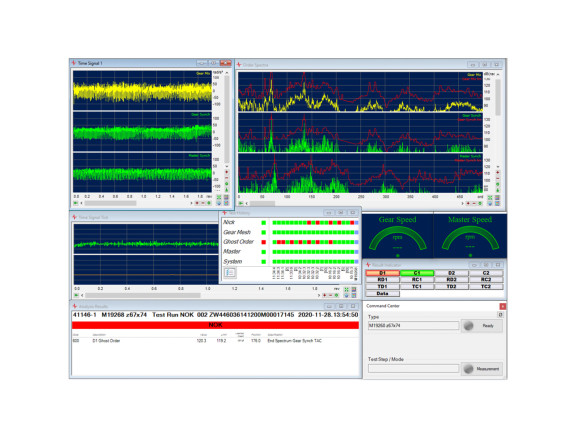Select the TC2 result indicator button

pos(486,287)
